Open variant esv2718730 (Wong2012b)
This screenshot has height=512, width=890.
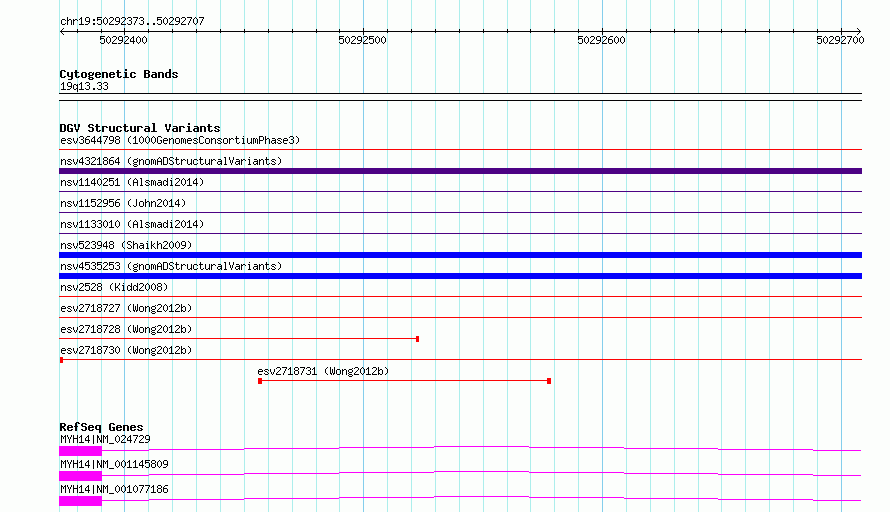tap(126, 350)
